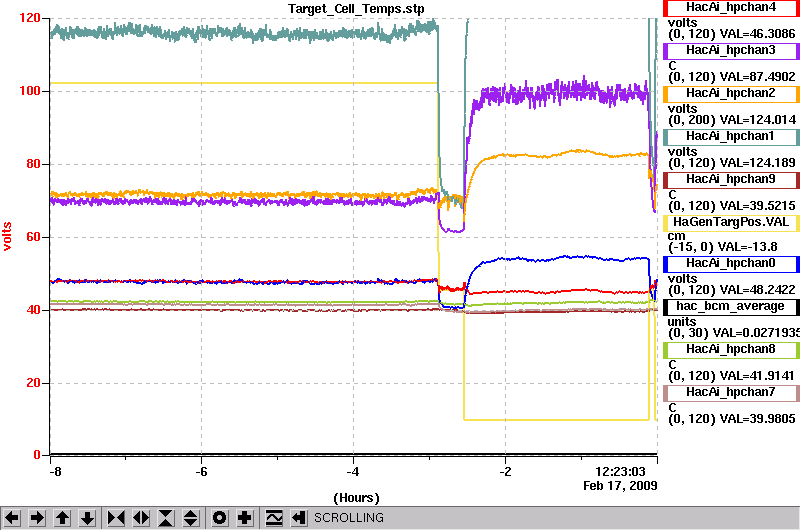Select the hac_bcm_average black legend entry

point(731,307)
